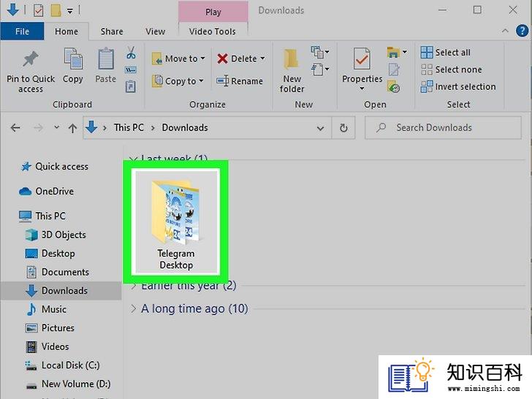This screenshot has height=399, width=532.
Task: Click the Back arrow navigation button
Action: click(15, 128)
